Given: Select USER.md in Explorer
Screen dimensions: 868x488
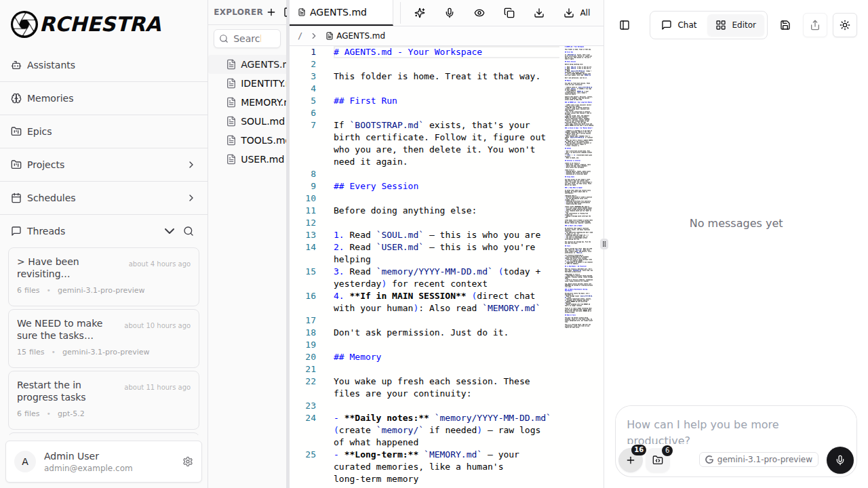Looking at the screenshot, I should coord(248,159).
